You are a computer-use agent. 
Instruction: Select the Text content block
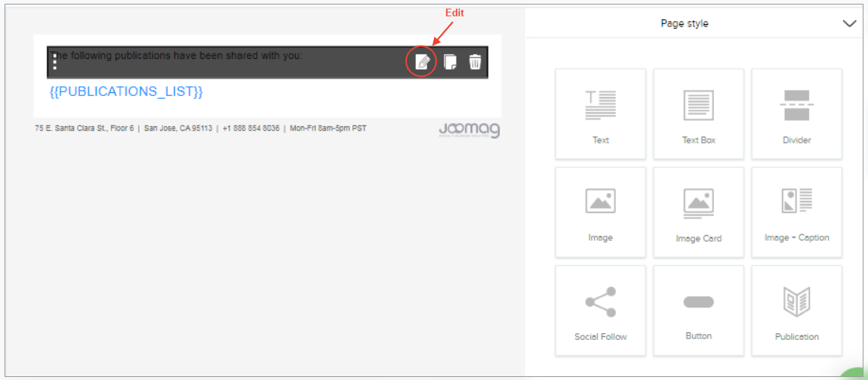tap(600, 114)
